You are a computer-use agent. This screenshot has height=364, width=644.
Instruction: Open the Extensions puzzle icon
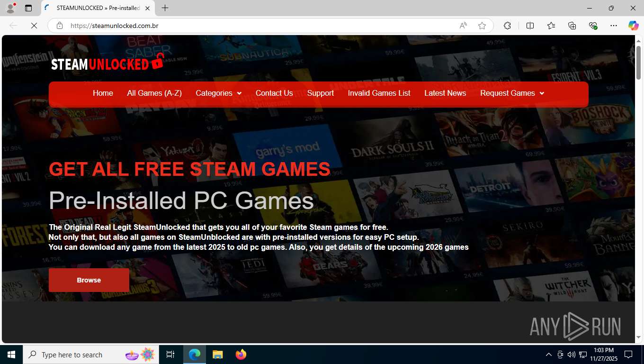click(507, 26)
